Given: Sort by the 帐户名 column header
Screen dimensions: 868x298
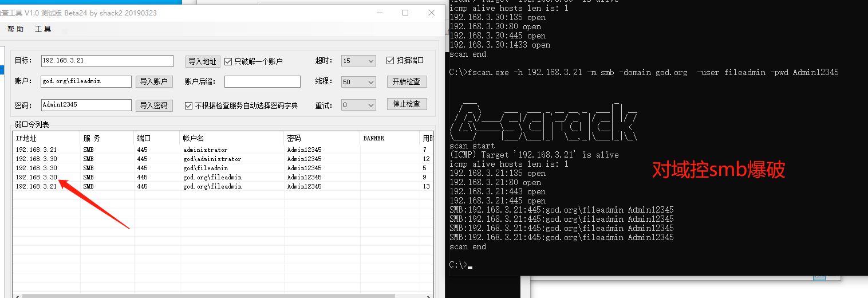Looking at the screenshot, I should [x=232, y=138].
